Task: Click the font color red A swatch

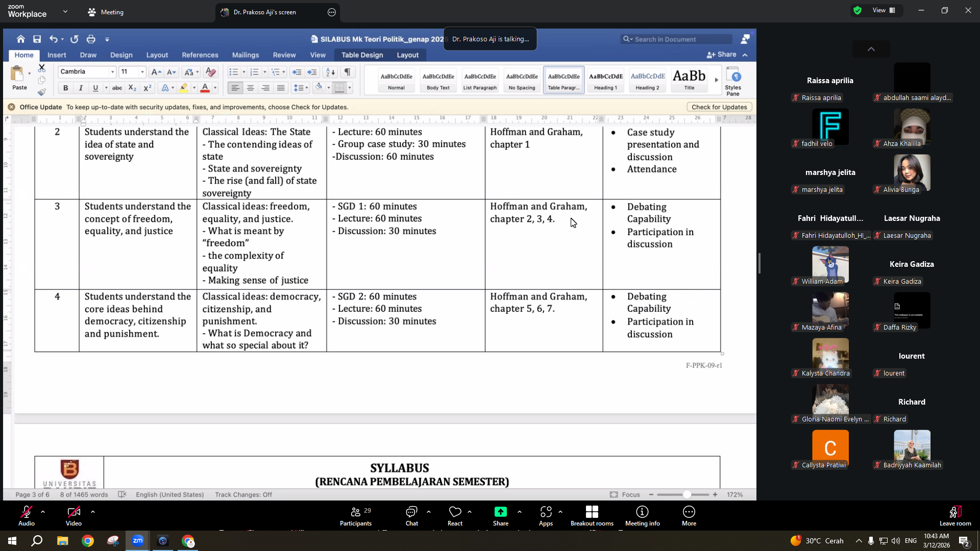Action: click(x=205, y=88)
